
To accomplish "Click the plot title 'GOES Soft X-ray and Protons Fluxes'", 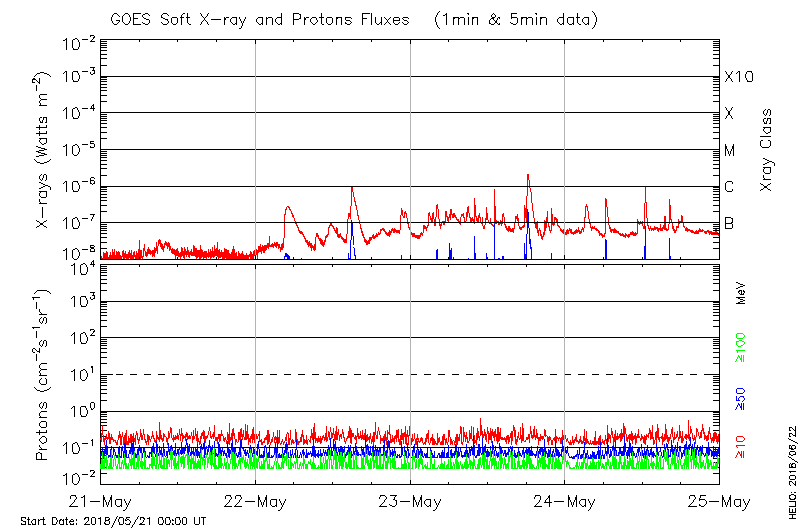I will point(270,19).
